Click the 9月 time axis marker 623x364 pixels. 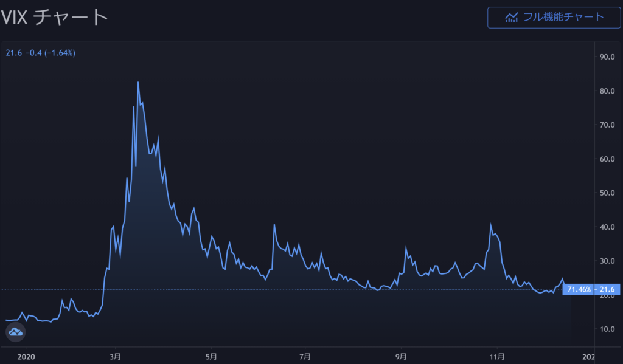(x=401, y=356)
